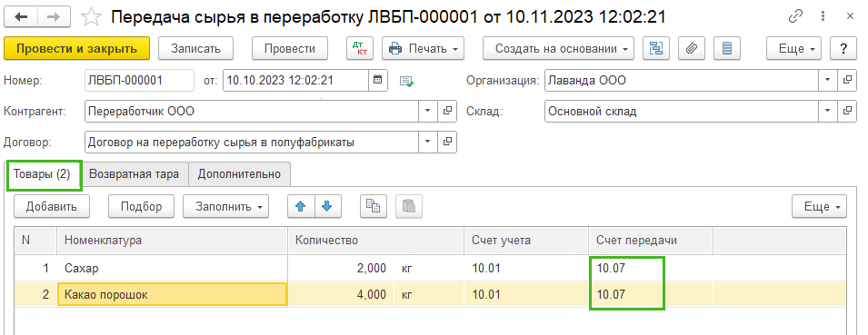Click Счет передачи 10.07 for Сахар
Viewport: 868px width, 335px height.
pos(651,269)
